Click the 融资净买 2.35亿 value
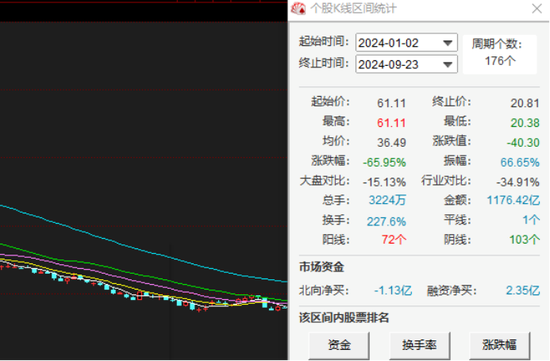This screenshot has height=361, width=550. (523, 290)
